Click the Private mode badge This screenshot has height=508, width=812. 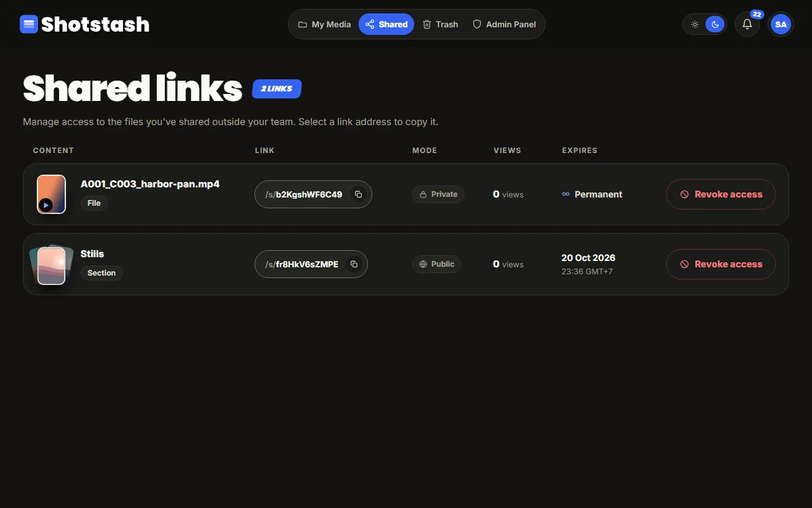coord(438,194)
